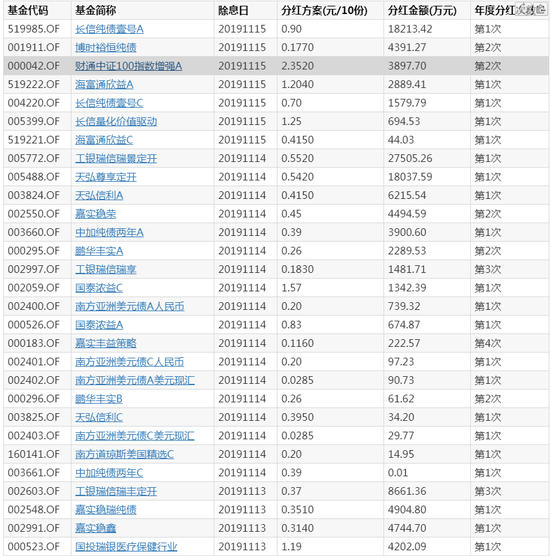
Task: Select fund code 005772.OF
Action: (x=34, y=159)
